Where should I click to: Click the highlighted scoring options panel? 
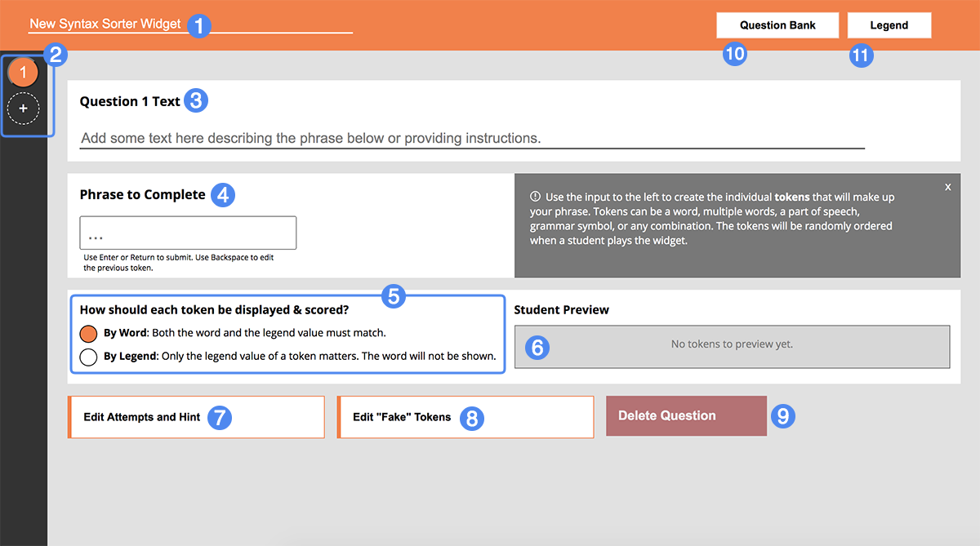point(287,335)
